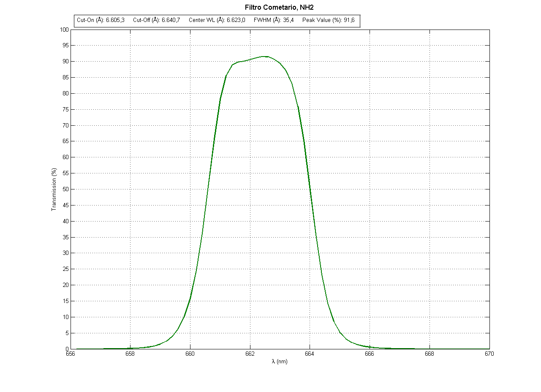This screenshot has height=392, width=541.
Task: Click y-axis tick label 85
Action: click(x=65, y=78)
